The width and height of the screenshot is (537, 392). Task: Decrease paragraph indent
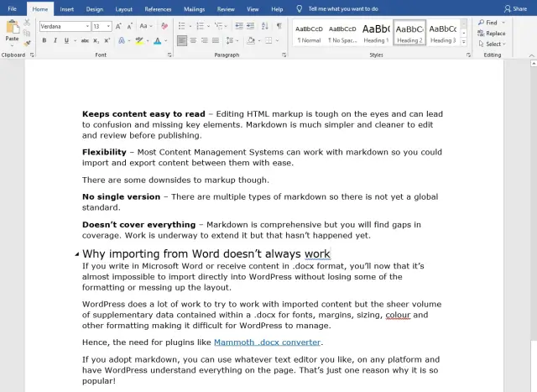click(x=239, y=26)
